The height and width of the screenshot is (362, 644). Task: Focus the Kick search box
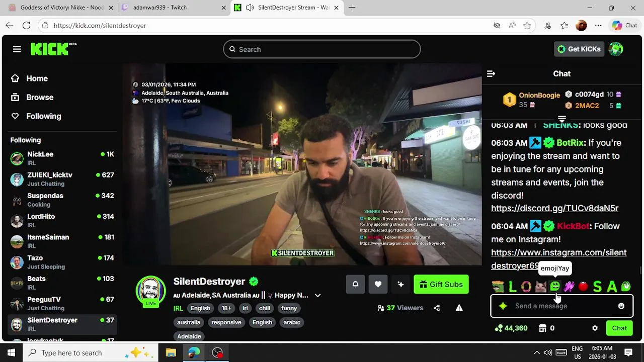pyautogui.click(x=322, y=49)
